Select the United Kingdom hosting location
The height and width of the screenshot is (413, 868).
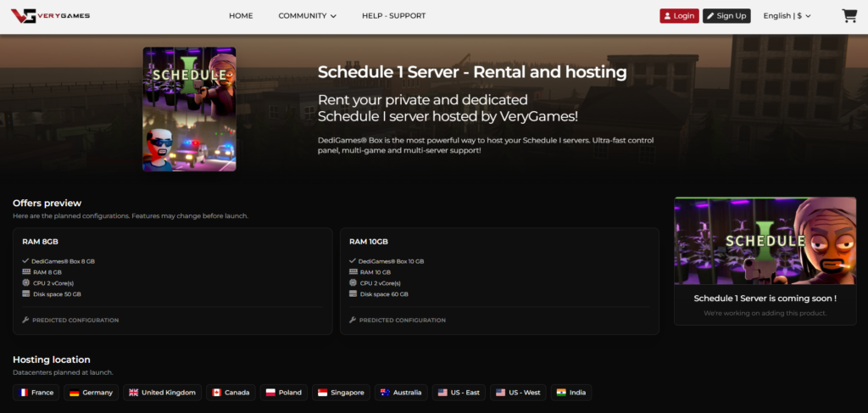click(x=162, y=393)
